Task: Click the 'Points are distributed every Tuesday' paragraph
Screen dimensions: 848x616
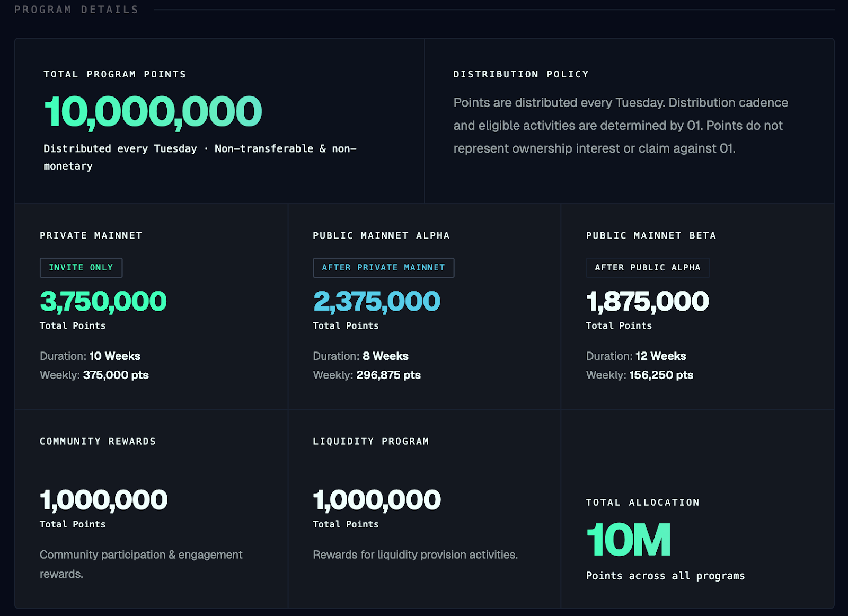Action: point(621,126)
